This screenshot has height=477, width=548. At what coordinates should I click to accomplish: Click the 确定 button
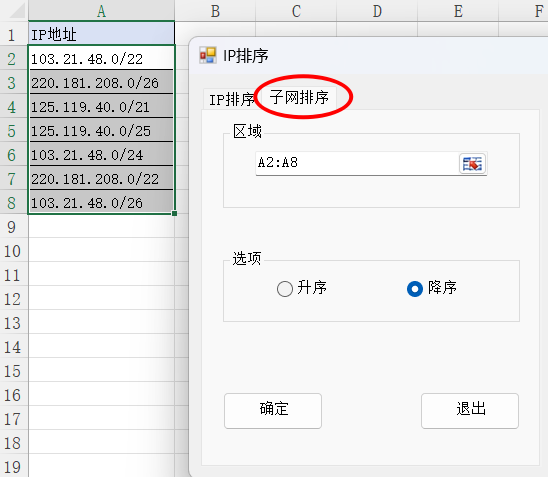point(273,411)
